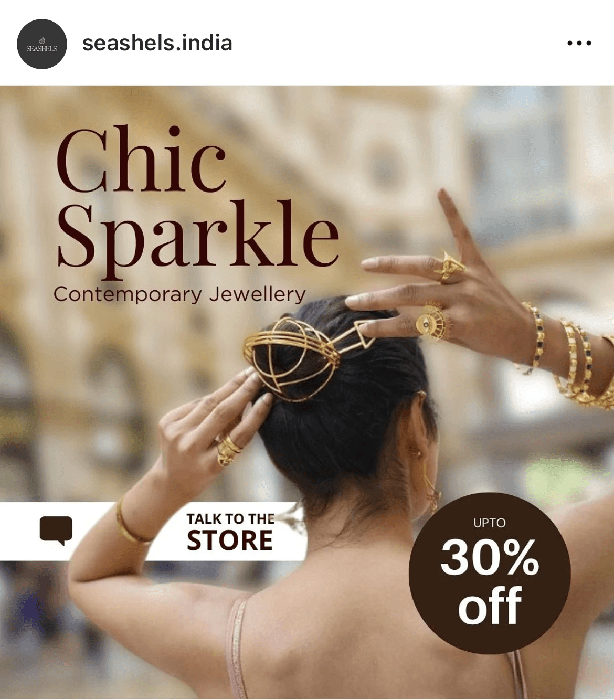
Task: Select the thin gold bracelet on lower wrist
Action: (x=131, y=522)
